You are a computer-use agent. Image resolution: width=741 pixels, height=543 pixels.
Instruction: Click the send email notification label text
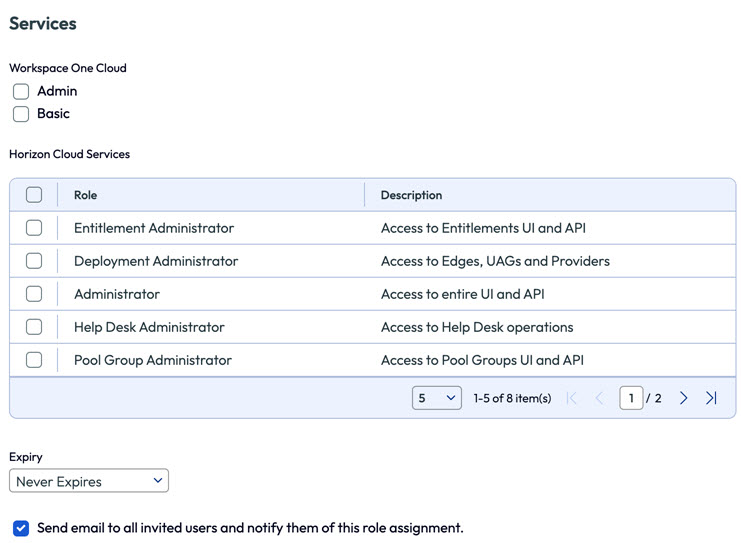250,528
